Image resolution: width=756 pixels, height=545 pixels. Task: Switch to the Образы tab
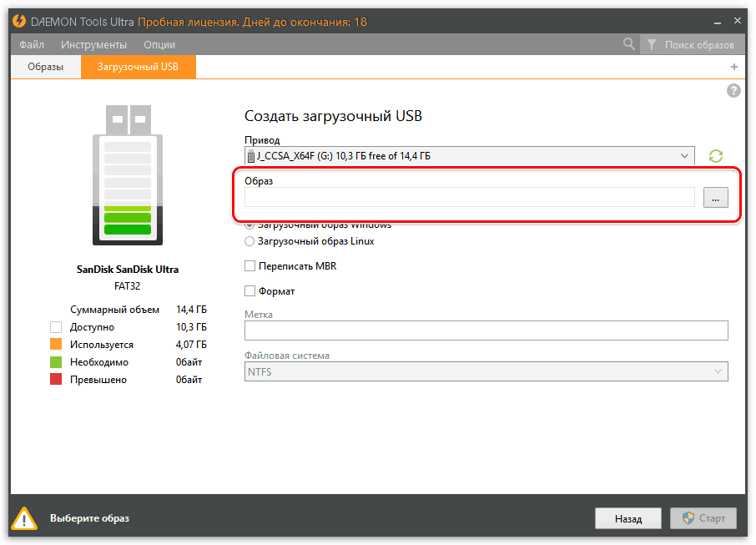coord(46,67)
